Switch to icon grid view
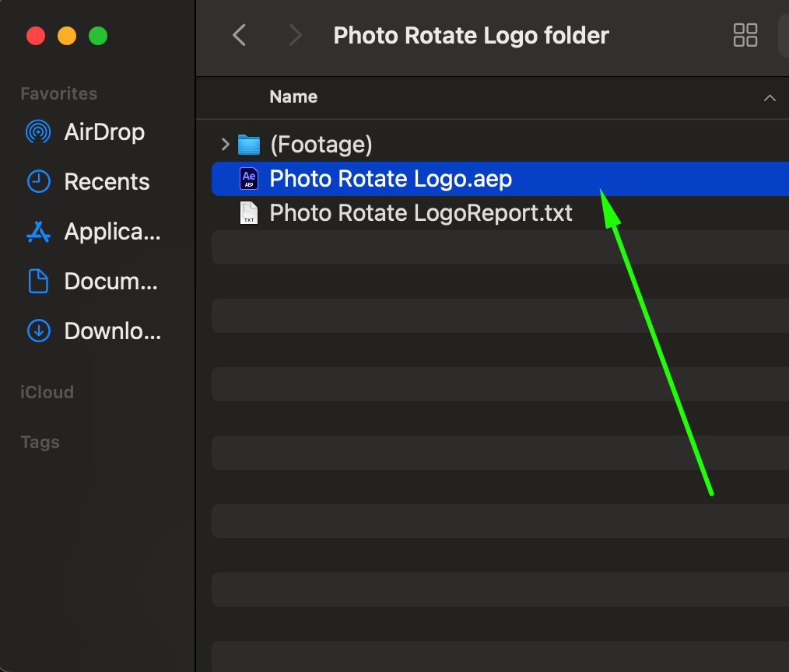789x672 pixels. [x=745, y=35]
